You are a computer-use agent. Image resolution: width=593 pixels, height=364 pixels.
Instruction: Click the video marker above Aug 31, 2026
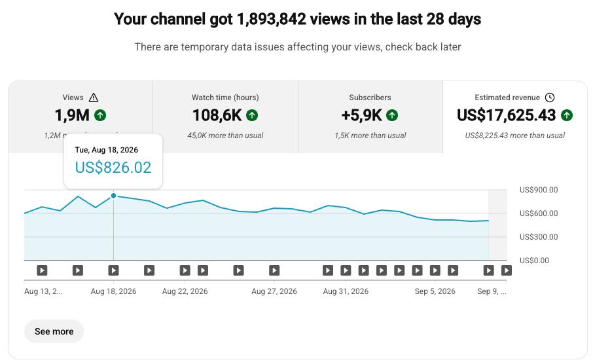346,270
